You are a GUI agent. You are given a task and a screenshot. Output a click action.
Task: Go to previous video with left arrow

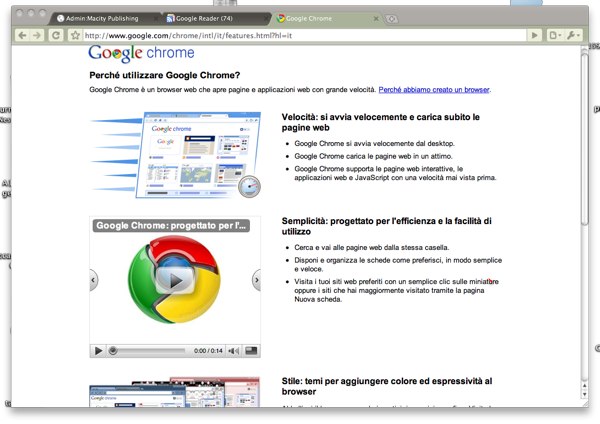(x=93, y=280)
